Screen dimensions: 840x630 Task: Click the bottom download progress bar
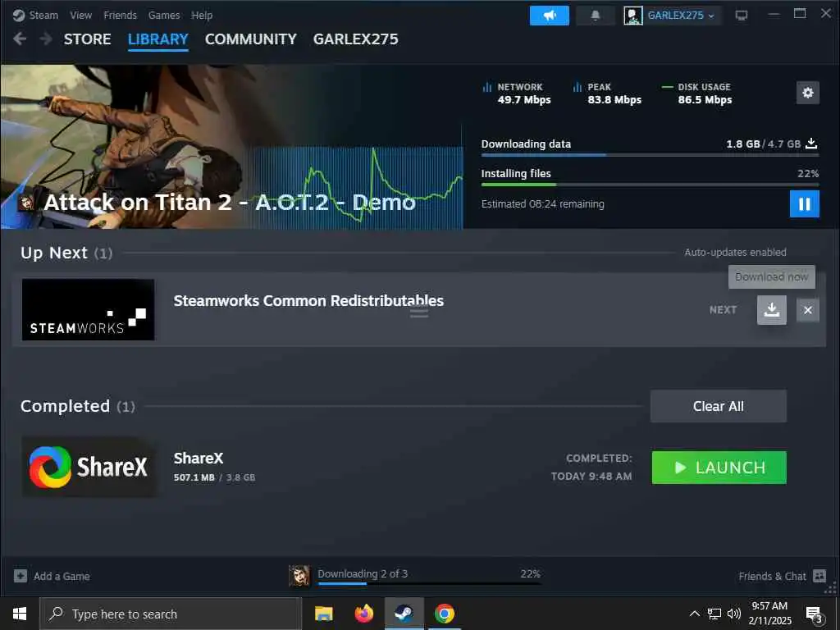[429, 583]
